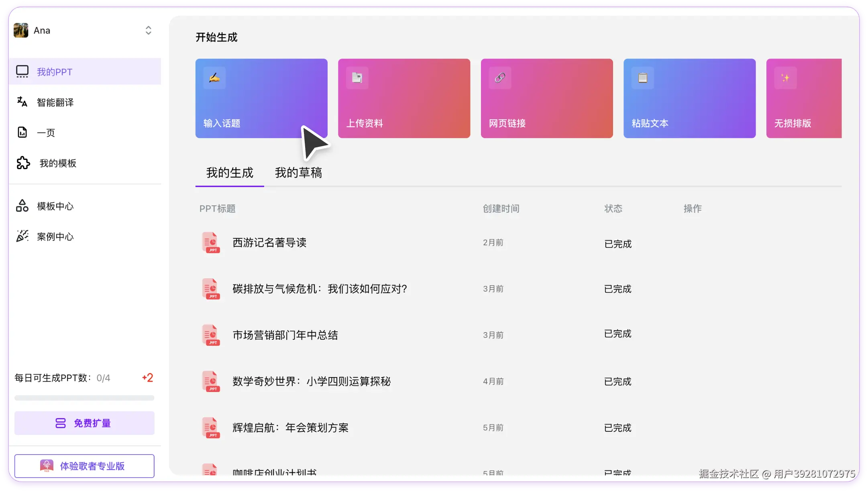This screenshot has height=492, width=868.
Task: Click the link icon on 网页链接 card
Action: point(500,78)
